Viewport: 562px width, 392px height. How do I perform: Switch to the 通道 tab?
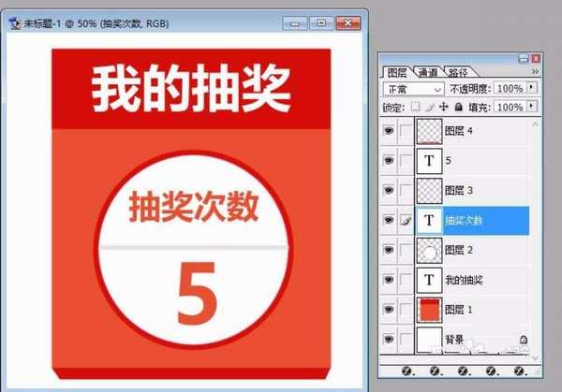[x=428, y=73]
